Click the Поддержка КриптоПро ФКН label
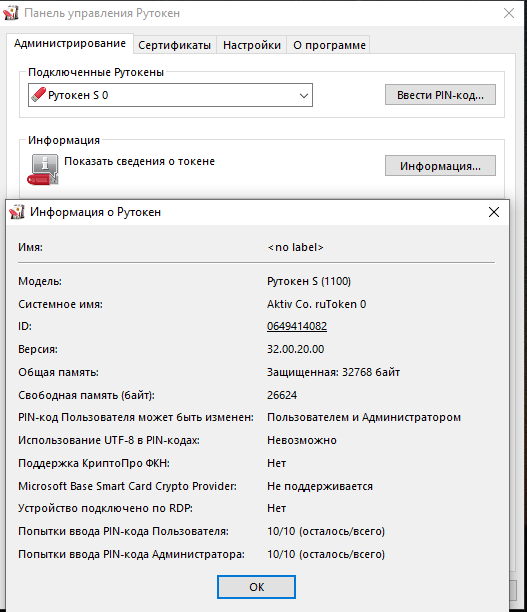 click(94, 463)
